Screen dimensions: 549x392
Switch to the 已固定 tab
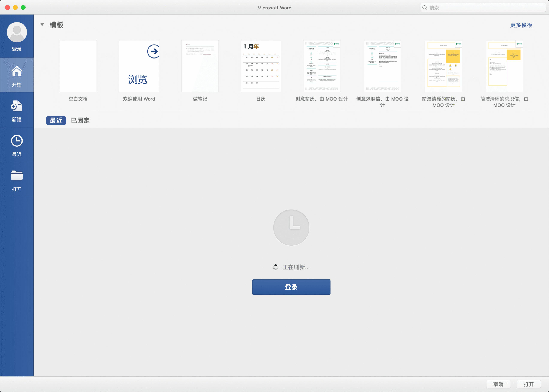click(80, 120)
